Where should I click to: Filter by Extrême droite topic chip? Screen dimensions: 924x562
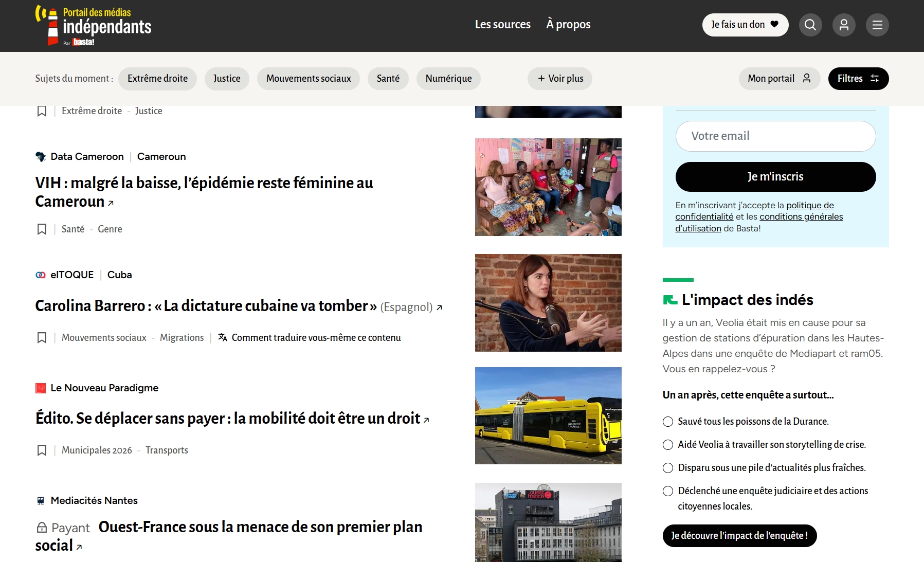(157, 79)
